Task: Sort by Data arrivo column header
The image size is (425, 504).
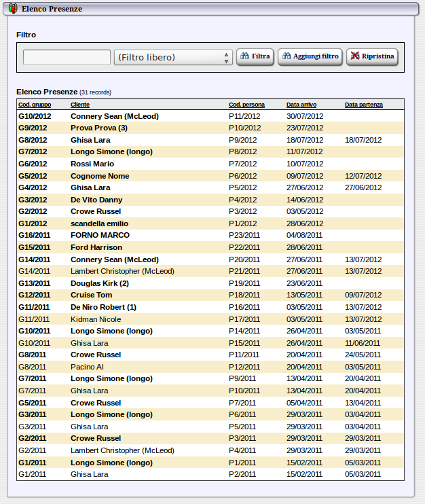Action: click(301, 105)
